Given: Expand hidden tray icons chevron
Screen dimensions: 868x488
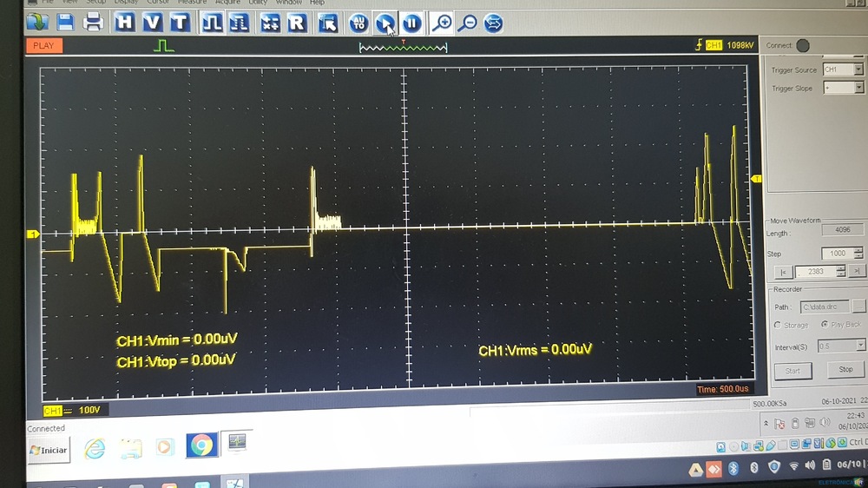Looking at the screenshot, I should [766, 423].
